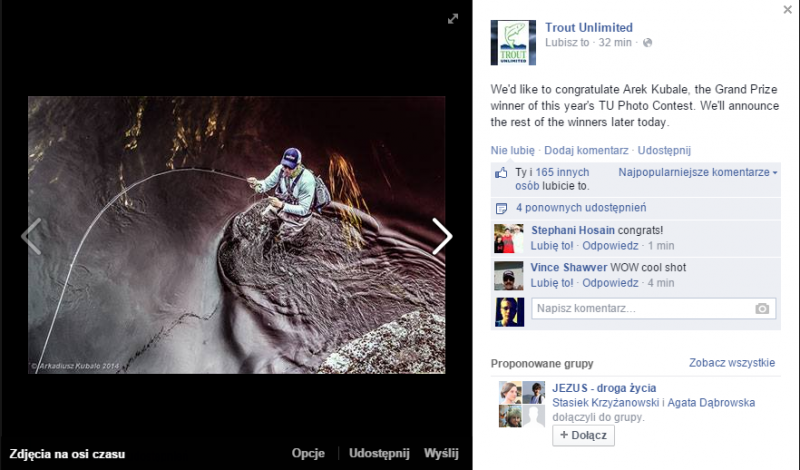800x470 pixels.
Task: Click the thumbs-up likes icon
Action: (x=502, y=173)
